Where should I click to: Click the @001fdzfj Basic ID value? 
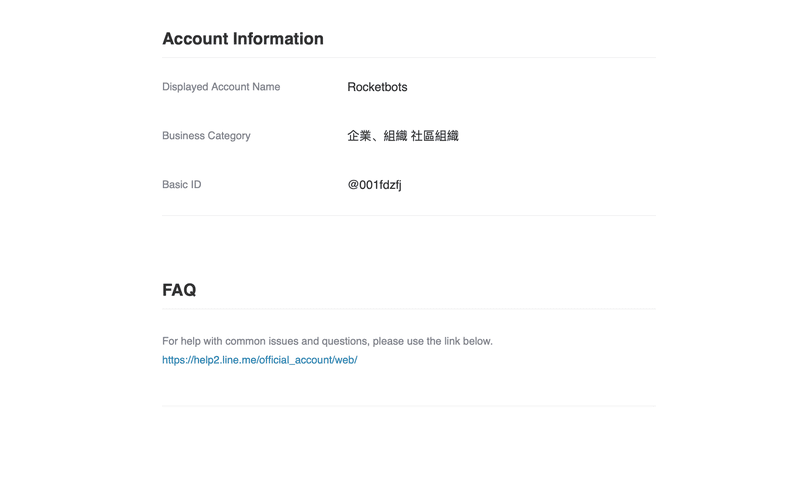point(374,185)
